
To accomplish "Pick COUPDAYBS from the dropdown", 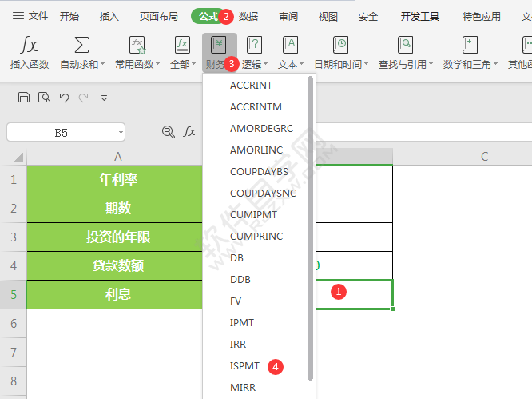I will tap(260, 171).
